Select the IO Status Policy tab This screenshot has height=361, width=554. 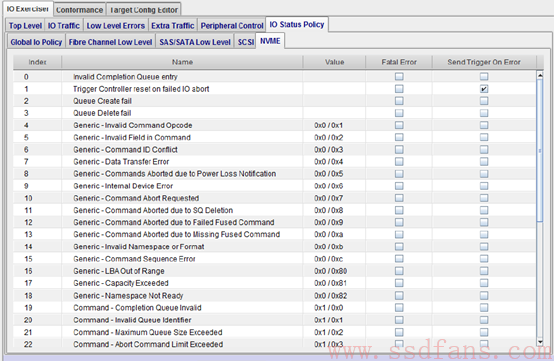pos(297,24)
